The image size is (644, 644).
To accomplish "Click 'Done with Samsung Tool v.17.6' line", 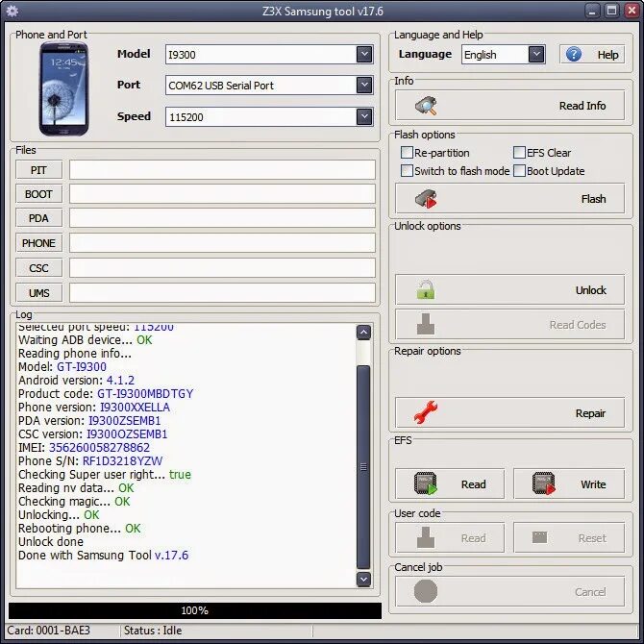I will tap(104, 555).
